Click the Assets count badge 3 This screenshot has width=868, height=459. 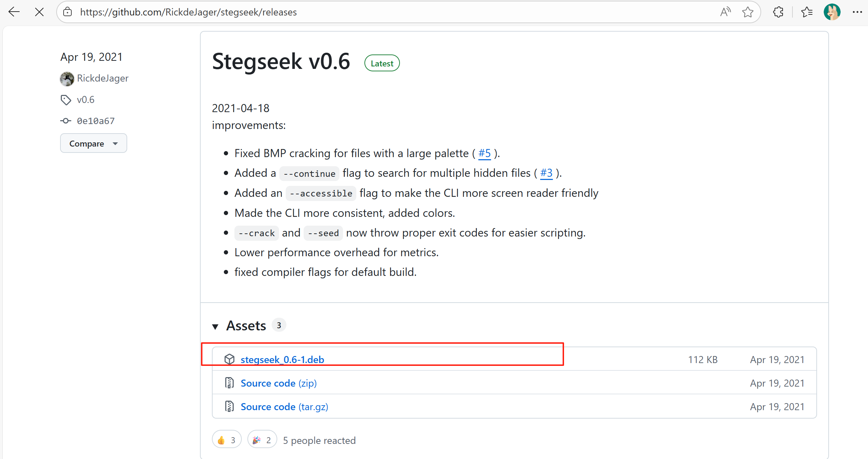click(x=279, y=325)
